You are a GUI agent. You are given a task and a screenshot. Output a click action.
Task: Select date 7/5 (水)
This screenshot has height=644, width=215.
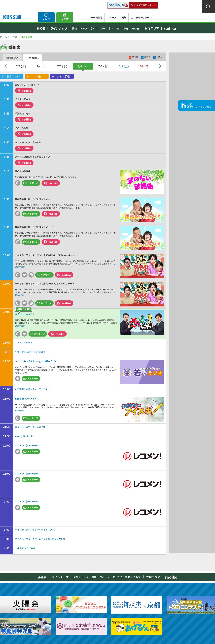62,66
